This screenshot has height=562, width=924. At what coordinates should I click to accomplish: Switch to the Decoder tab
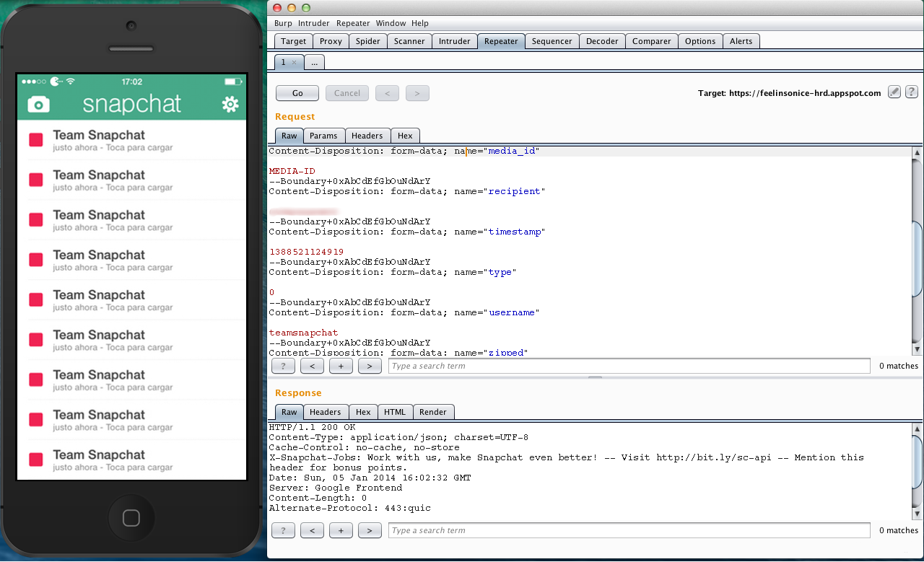coord(602,41)
